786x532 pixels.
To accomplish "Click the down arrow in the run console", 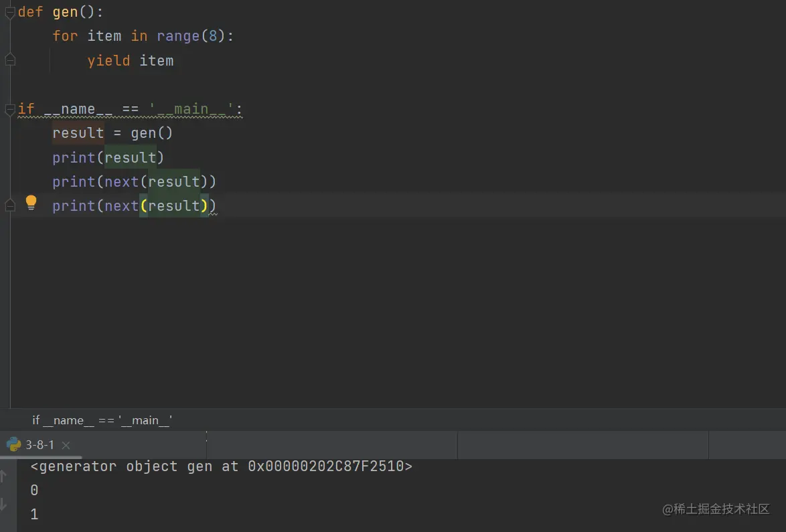I will point(3,504).
